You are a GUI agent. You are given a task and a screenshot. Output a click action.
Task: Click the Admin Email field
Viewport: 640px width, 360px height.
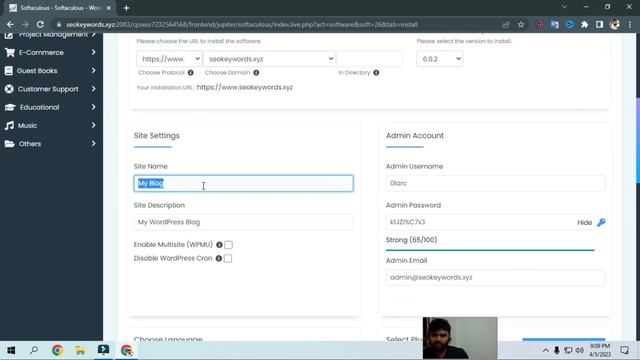pyautogui.click(x=495, y=278)
